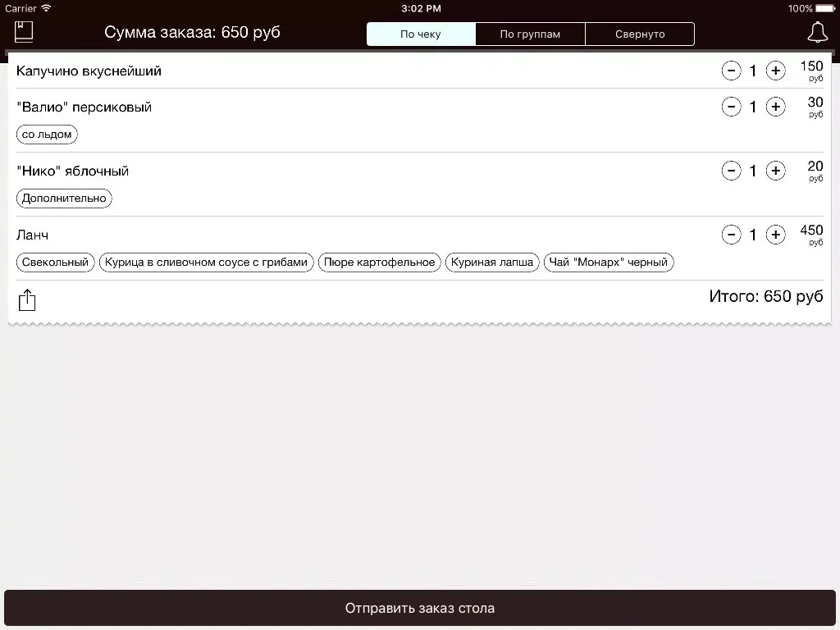Tap the 150 руб price of Капучино
840x630 pixels.
tap(811, 71)
